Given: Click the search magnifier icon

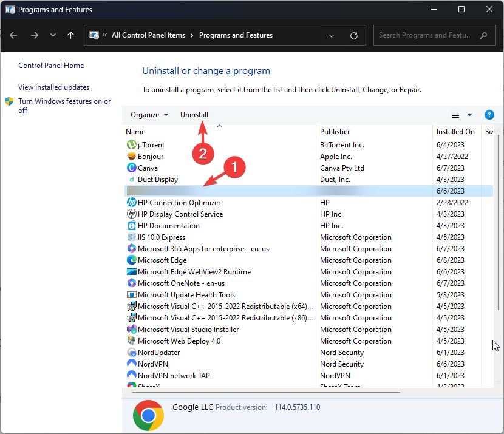Looking at the screenshot, I should tap(483, 35).
